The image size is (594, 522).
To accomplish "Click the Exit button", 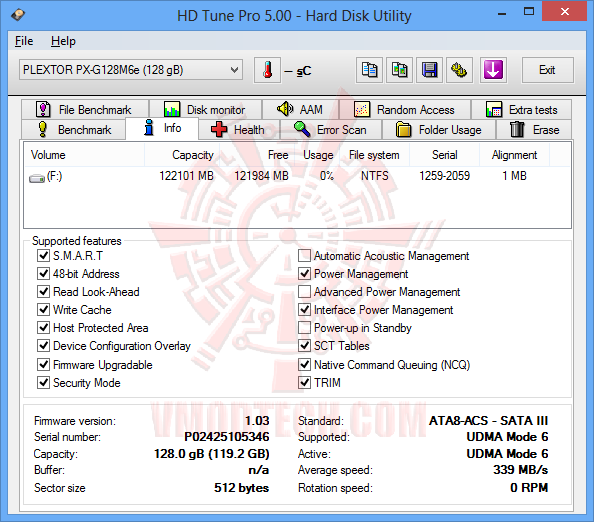I will coord(547,70).
